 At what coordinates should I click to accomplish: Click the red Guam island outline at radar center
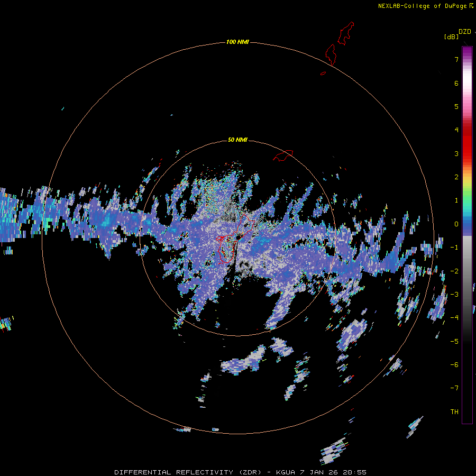tap(235, 239)
